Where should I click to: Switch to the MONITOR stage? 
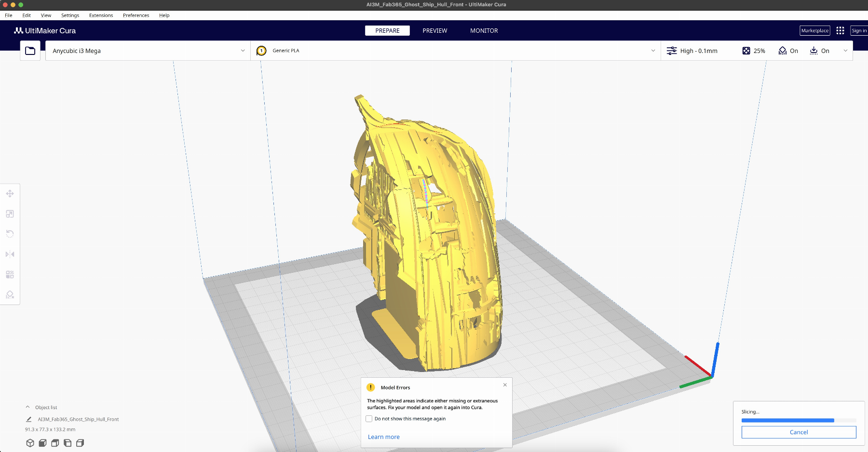[484, 30]
